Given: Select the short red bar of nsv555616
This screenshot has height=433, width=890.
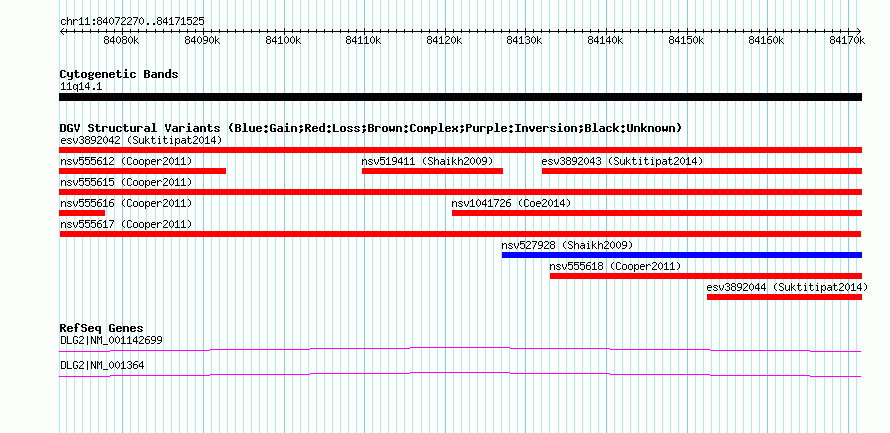Looking at the screenshot, I should (x=82, y=213).
